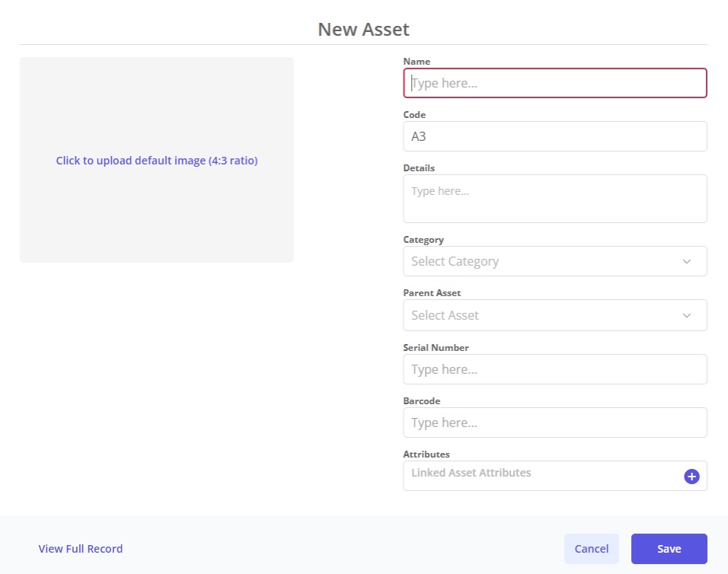Select the Serial Number input box

pos(554,369)
